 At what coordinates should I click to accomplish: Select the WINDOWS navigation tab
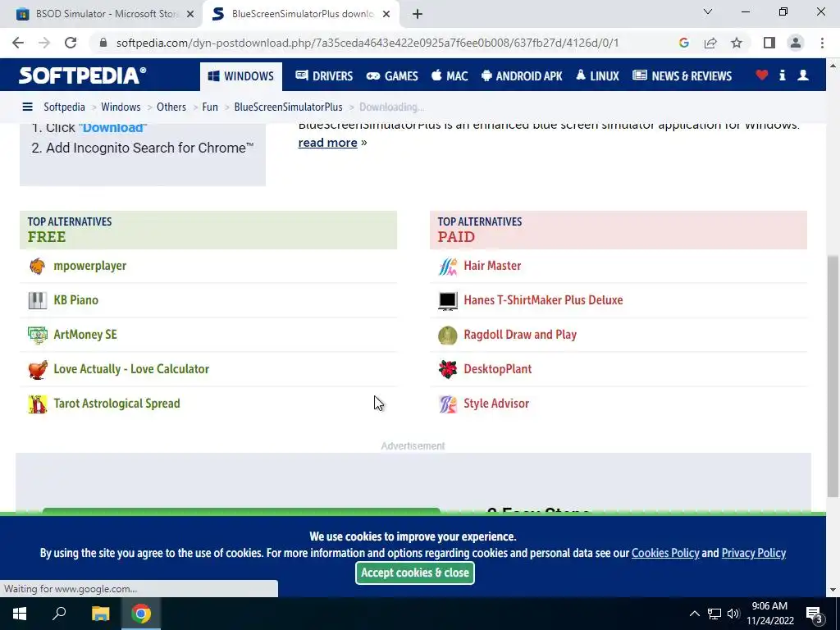tap(241, 76)
